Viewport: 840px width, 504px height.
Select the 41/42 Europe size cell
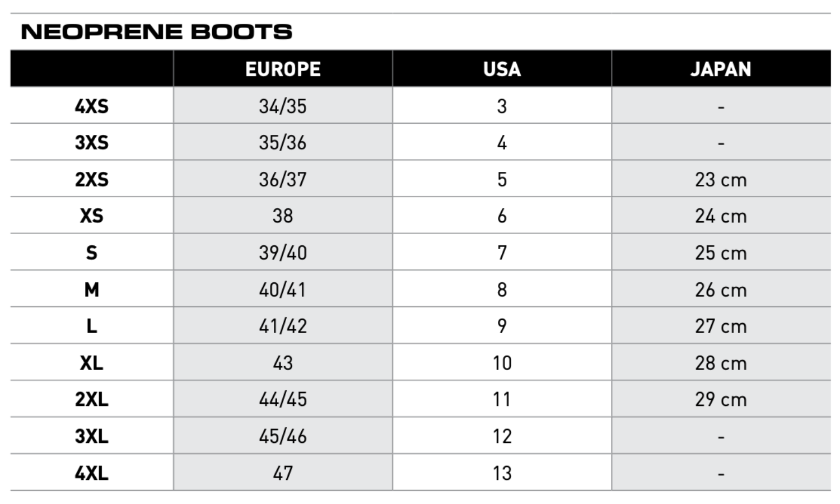point(283,326)
